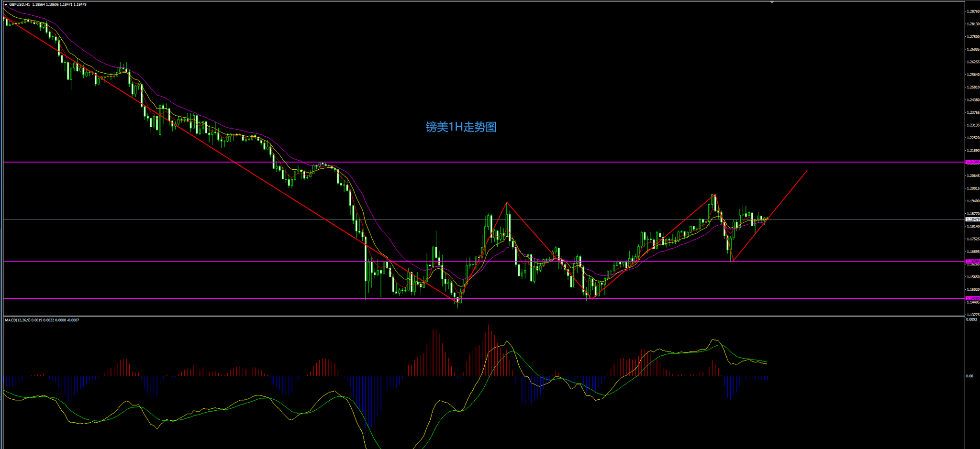980x449 pixels.
Task: Click the 1.13775 label on price axis
Action: (x=973, y=315)
